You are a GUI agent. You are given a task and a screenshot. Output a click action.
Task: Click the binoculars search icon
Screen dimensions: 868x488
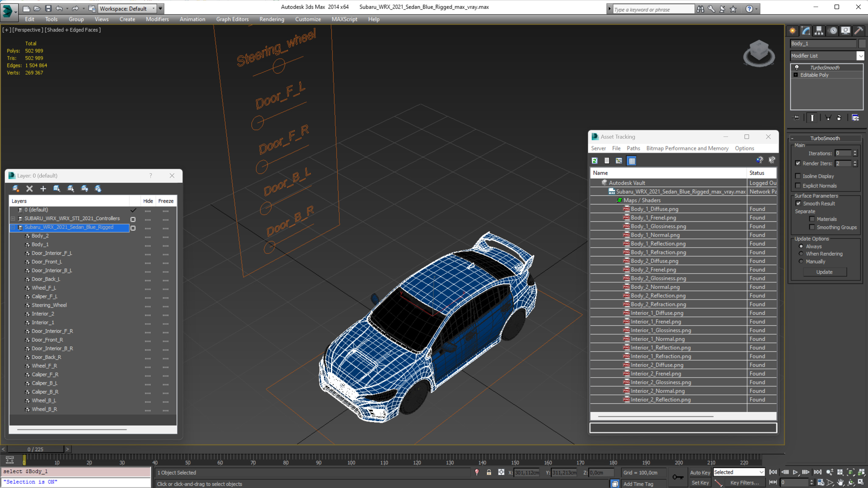(x=700, y=9)
